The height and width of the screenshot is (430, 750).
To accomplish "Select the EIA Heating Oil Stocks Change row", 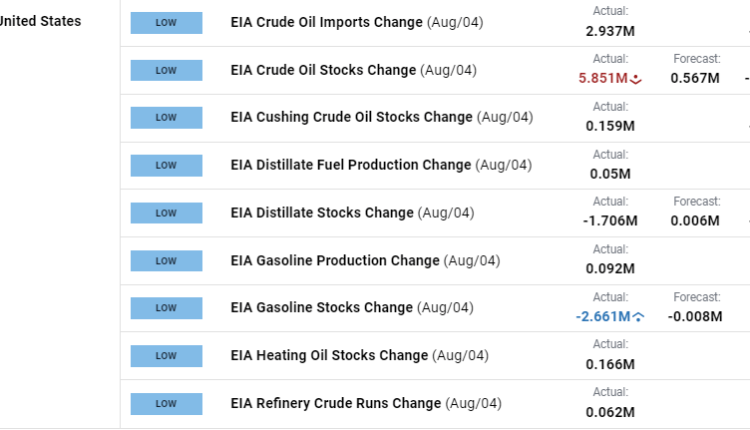I will click(x=330, y=356).
